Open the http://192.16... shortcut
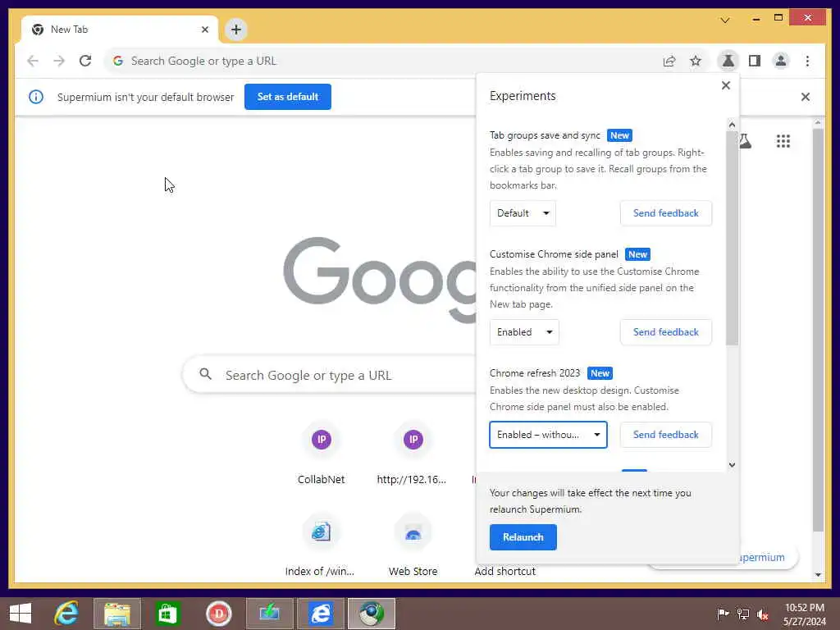This screenshot has width=840, height=630. point(413,453)
